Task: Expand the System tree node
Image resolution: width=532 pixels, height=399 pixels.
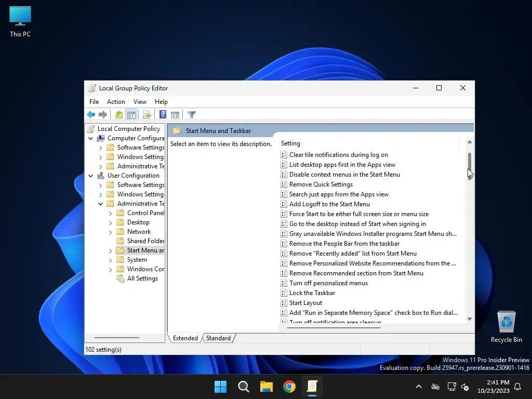Action: point(110,260)
